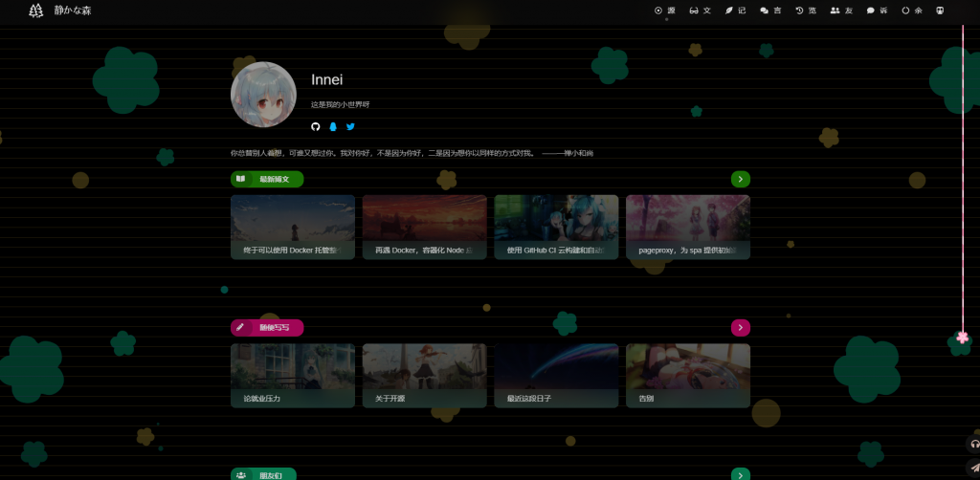Image resolution: width=980 pixels, height=480 pixels.
Task: Open the 随便写写 section header button
Action: coord(267,328)
